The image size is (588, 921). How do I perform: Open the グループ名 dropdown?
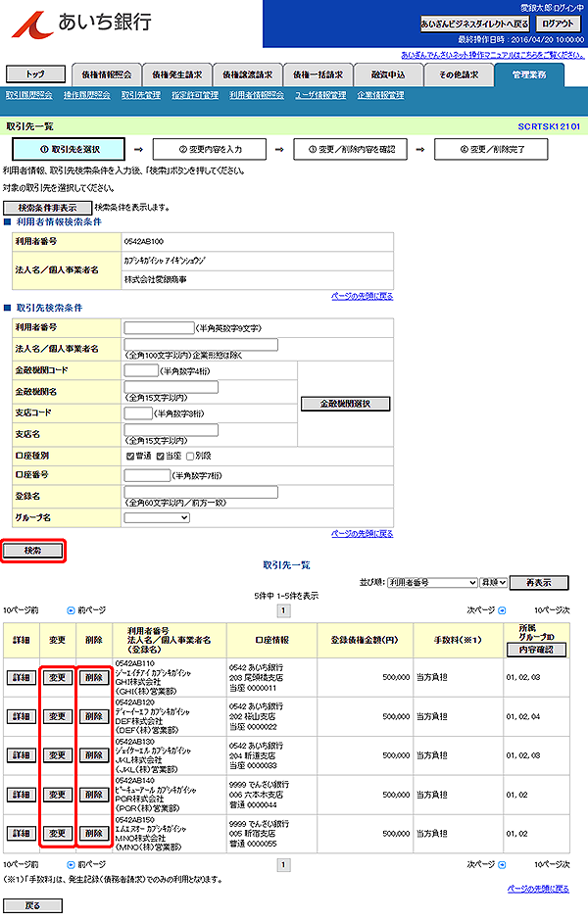(157, 517)
